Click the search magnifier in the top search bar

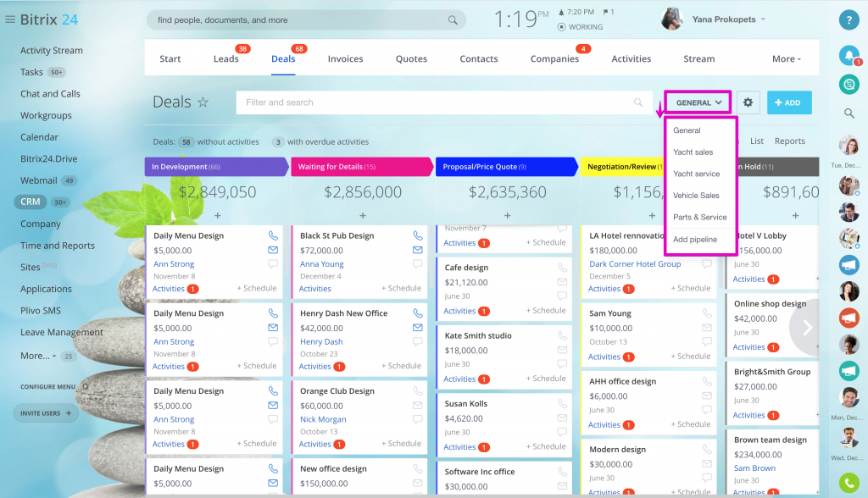(x=453, y=20)
